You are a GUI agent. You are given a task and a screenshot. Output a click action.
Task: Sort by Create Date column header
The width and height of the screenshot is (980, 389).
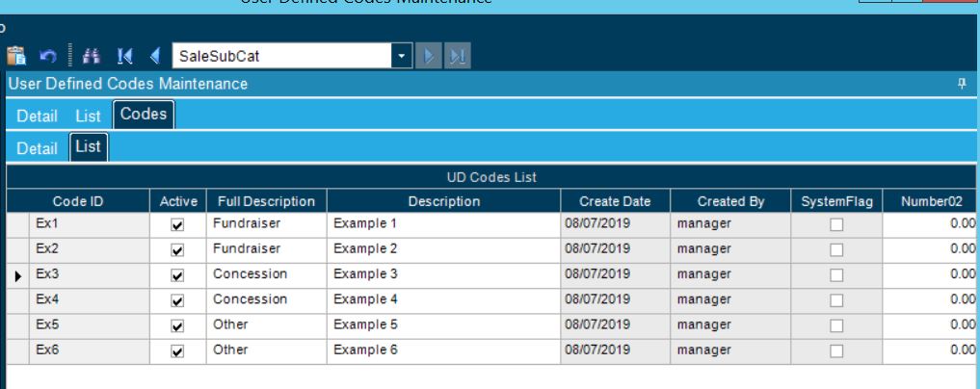tap(615, 201)
